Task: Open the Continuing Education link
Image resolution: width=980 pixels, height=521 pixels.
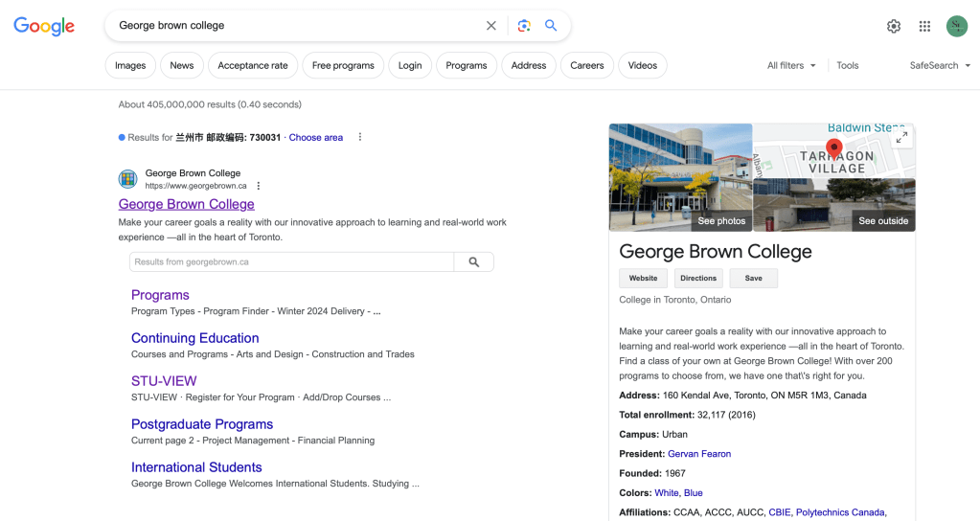Action: [x=194, y=338]
